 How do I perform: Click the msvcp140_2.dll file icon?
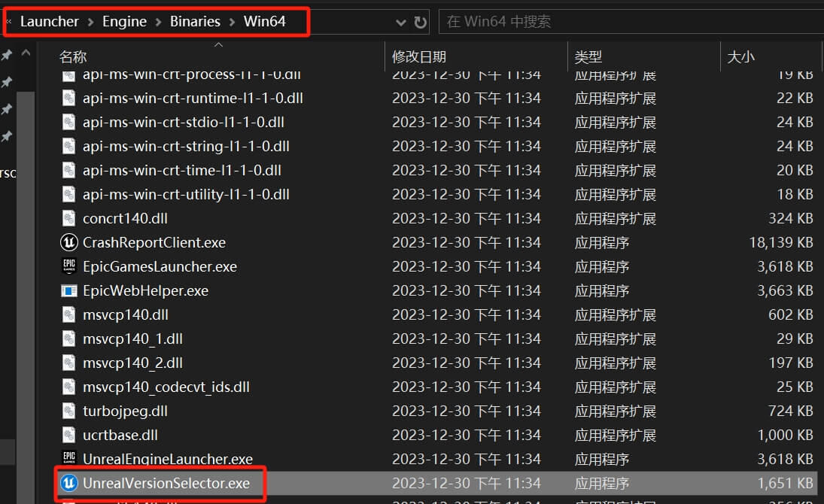pyautogui.click(x=68, y=363)
